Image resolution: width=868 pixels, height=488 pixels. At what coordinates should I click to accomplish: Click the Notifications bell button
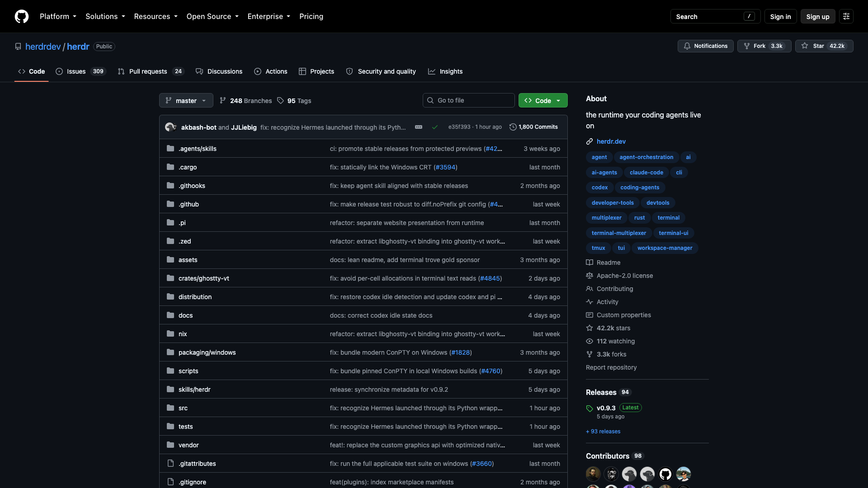coord(705,46)
